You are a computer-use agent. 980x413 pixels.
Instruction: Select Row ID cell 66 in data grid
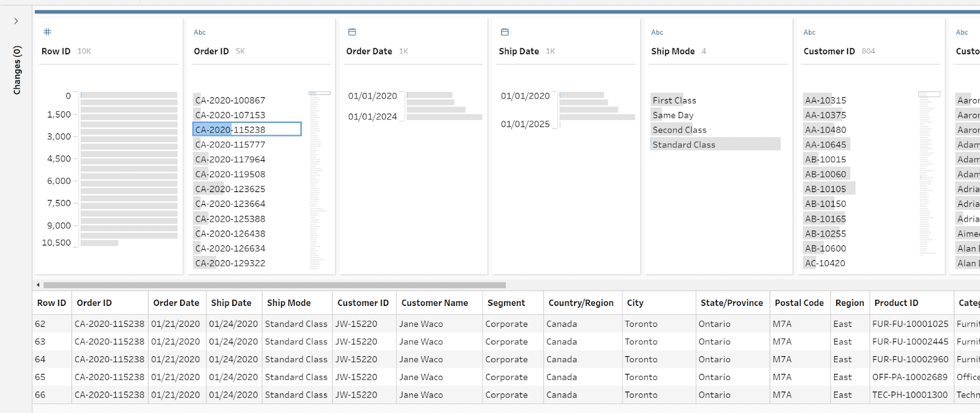(52, 395)
